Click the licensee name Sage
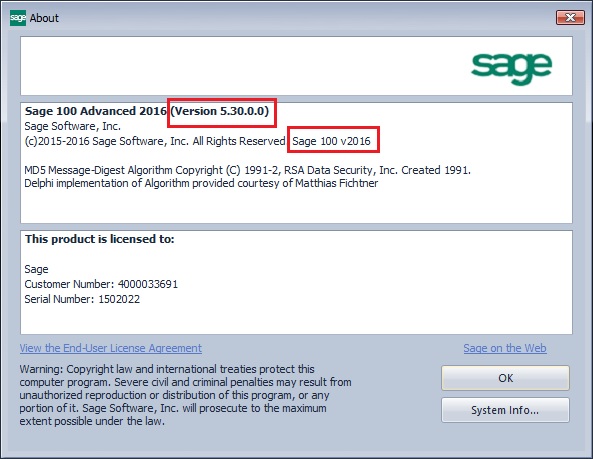This screenshot has height=459, width=593. tap(36, 269)
